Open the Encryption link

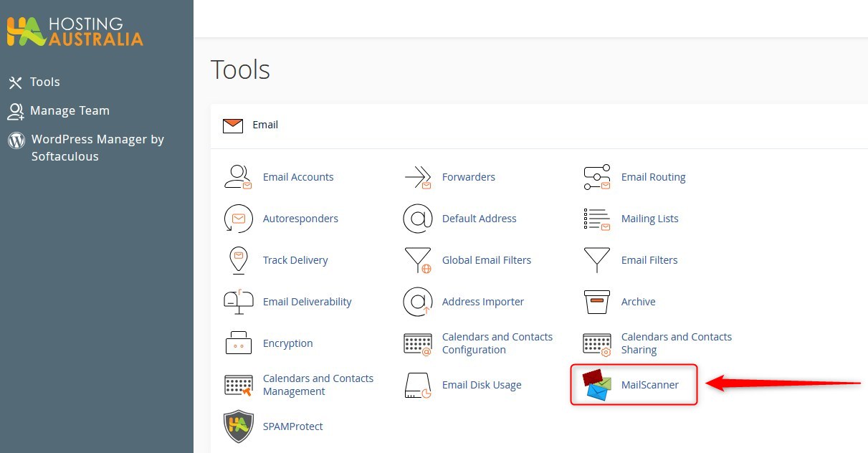(x=287, y=343)
